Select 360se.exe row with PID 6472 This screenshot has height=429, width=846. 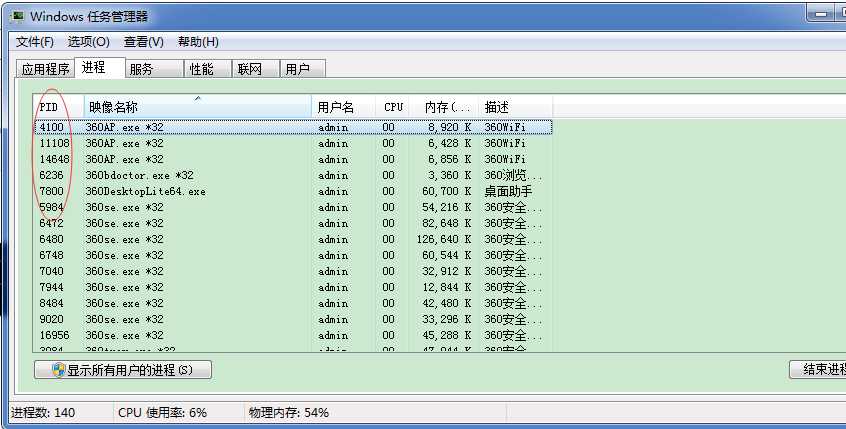tap(294, 223)
